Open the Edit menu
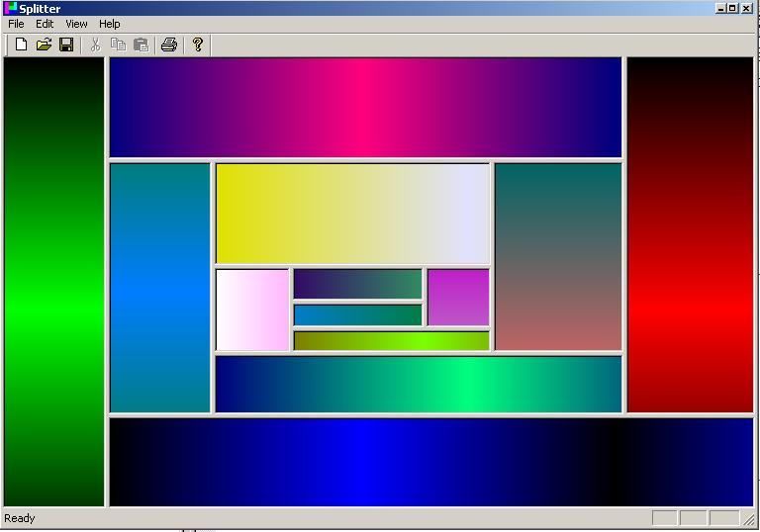Viewport: 760px width, 532px height. (45, 24)
